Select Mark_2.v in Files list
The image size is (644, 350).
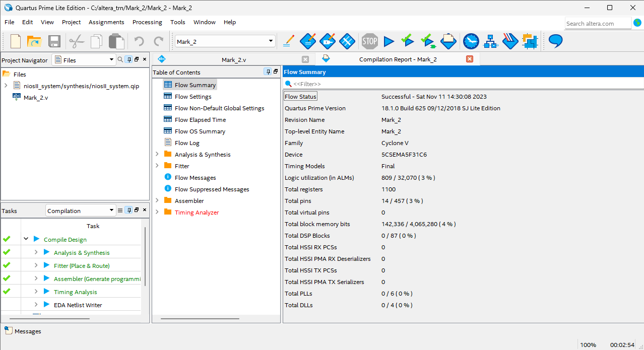click(x=36, y=98)
